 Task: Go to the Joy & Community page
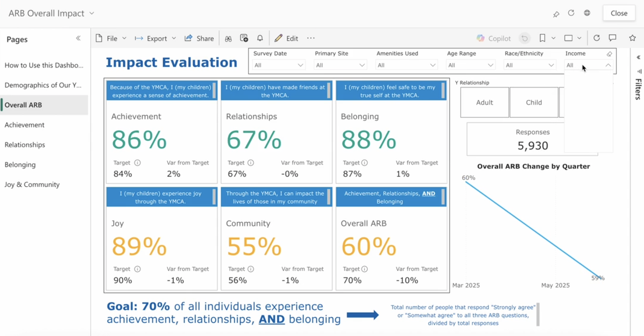coord(32,185)
